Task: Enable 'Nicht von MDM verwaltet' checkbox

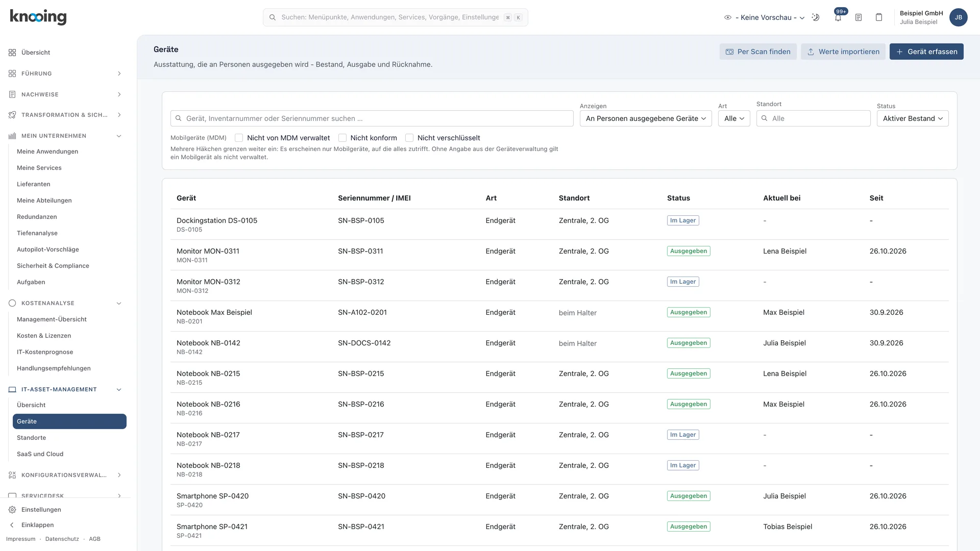Action: pyautogui.click(x=239, y=138)
